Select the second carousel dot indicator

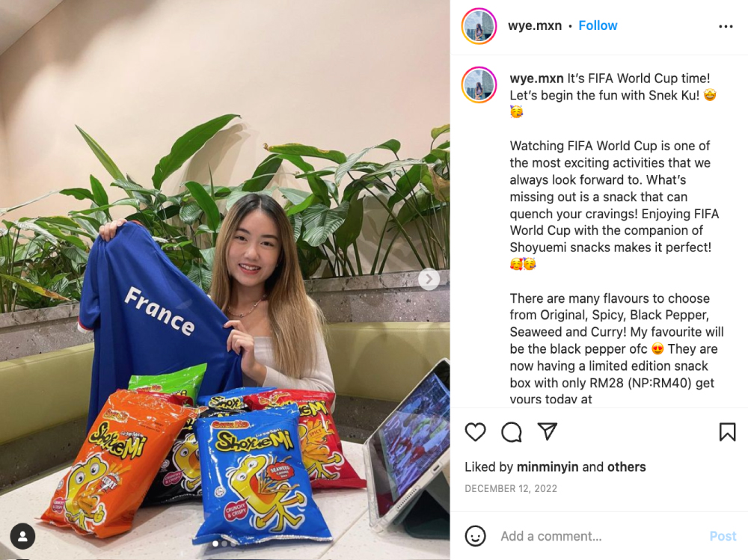pyautogui.click(x=224, y=544)
